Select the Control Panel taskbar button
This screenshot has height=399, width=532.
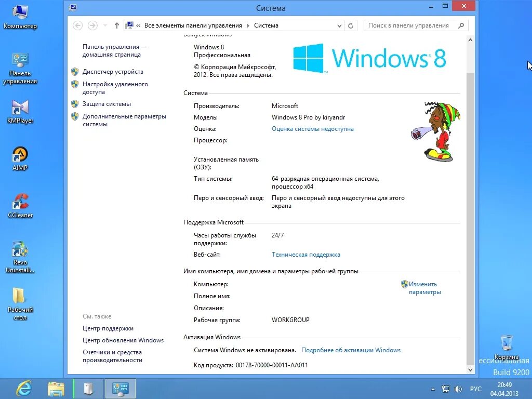(121, 389)
